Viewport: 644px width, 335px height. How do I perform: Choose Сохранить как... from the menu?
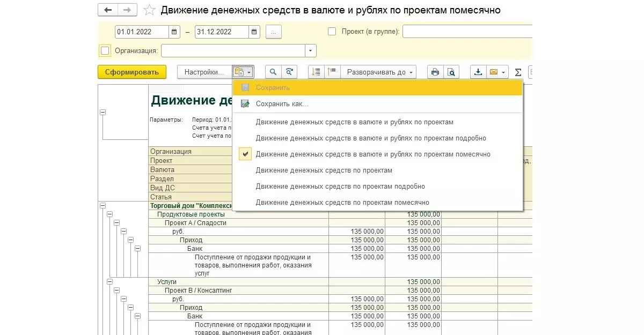(x=282, y=104)
